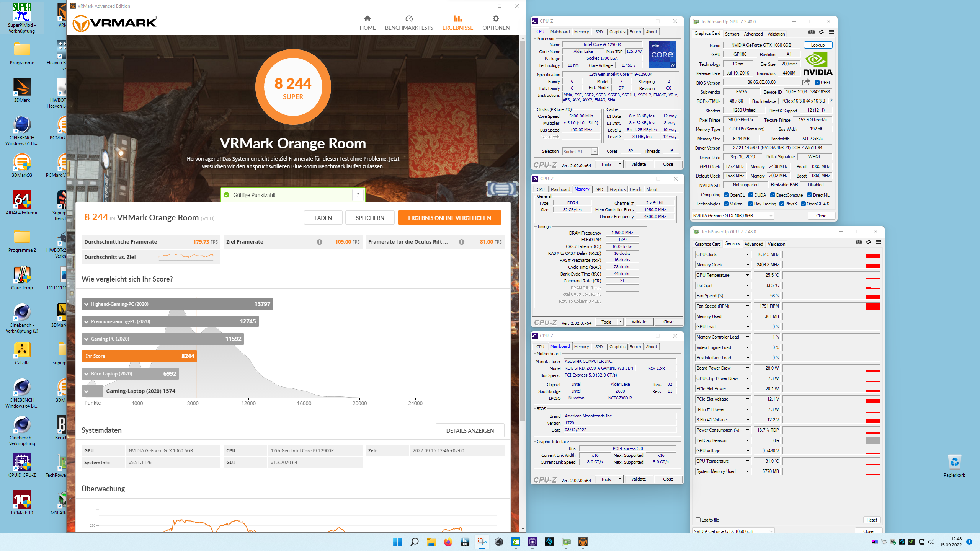Toggle the UEFI checkbox in GPU-Z
This screenshot has height=551, width=980.
click(x=817, y=83)
